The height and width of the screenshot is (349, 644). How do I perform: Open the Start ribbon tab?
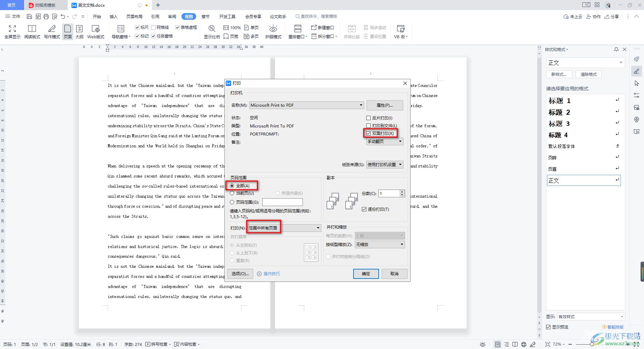[x=97, y=16]
